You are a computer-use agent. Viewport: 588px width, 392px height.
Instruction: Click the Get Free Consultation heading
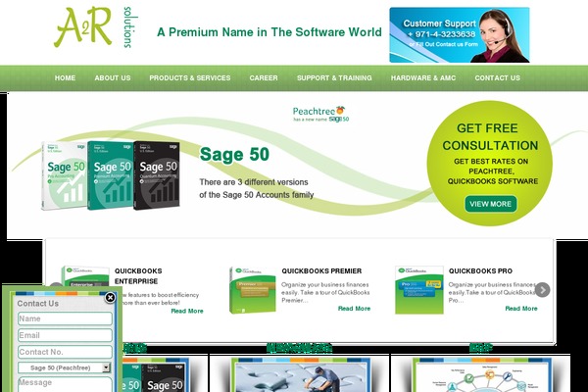pyautogui.click(x=489, y=136)
